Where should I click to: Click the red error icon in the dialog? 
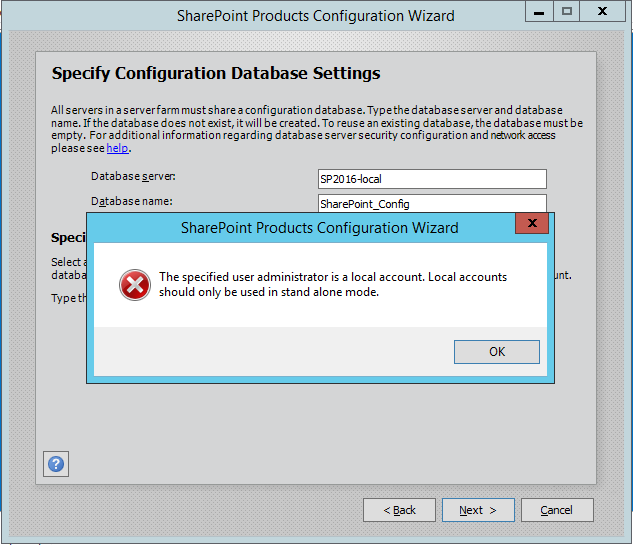pos(135,285)
